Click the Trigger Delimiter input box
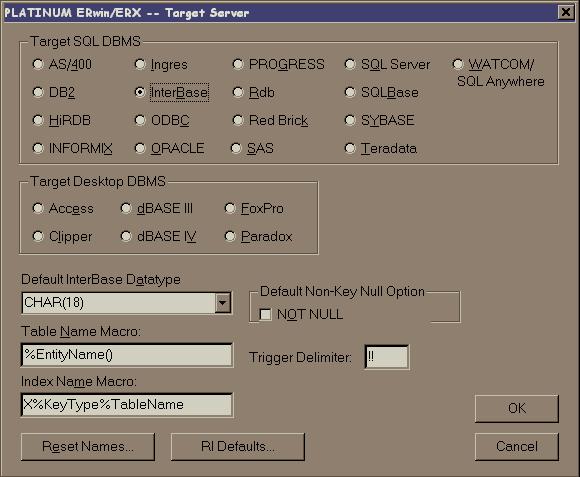Screen dimensions: 580x477 pyautogui.click(x=387, y=357)
